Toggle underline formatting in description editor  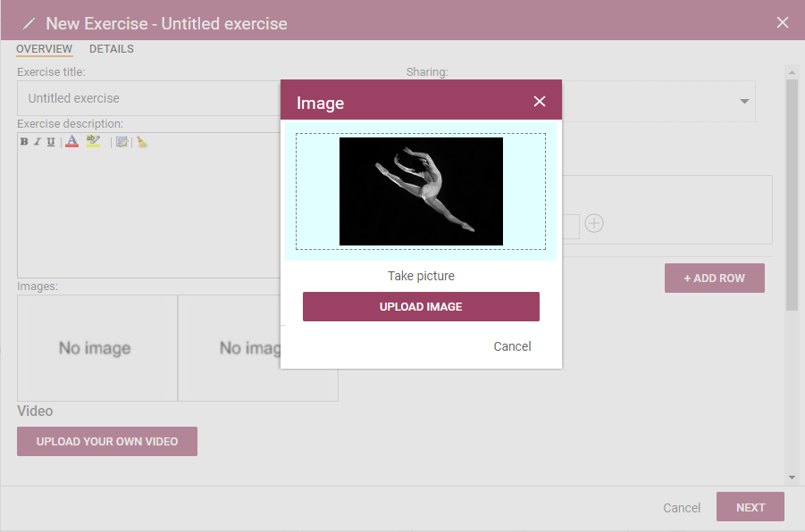[x=51, y=142]
